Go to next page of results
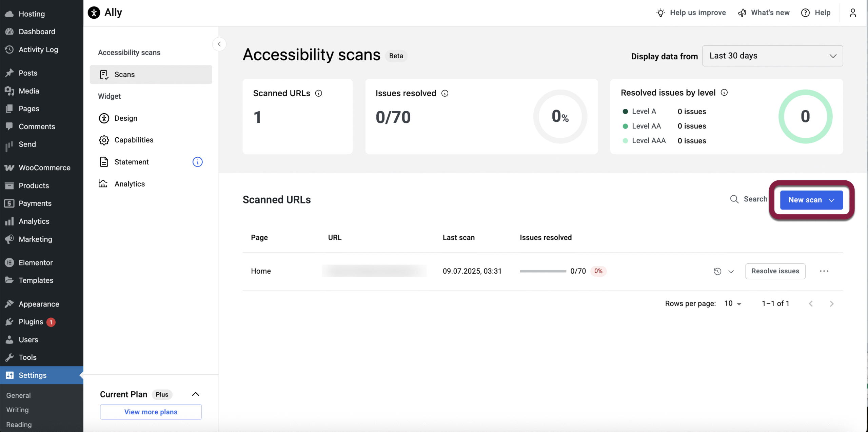 (x=831, y=304)
